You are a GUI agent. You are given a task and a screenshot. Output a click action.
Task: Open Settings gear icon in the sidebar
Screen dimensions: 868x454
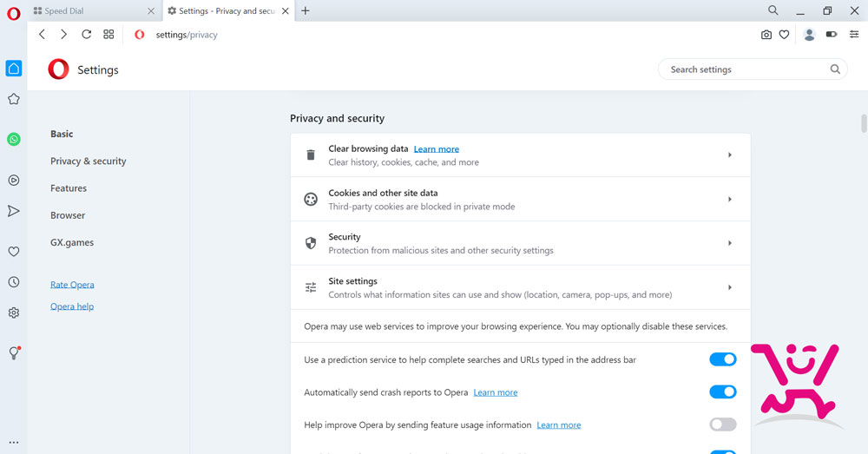tap(14, 313)
